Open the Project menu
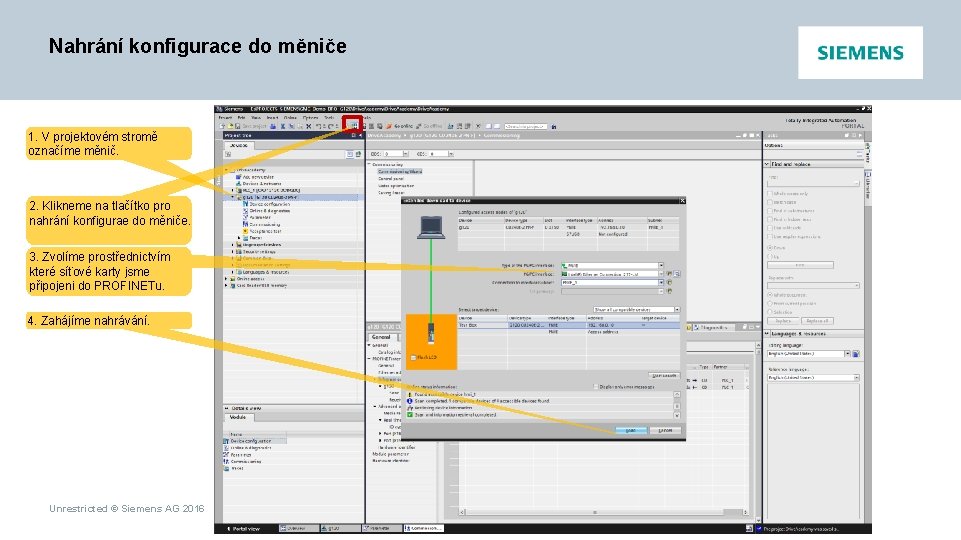The image size is (961, 540). point(225,118)
